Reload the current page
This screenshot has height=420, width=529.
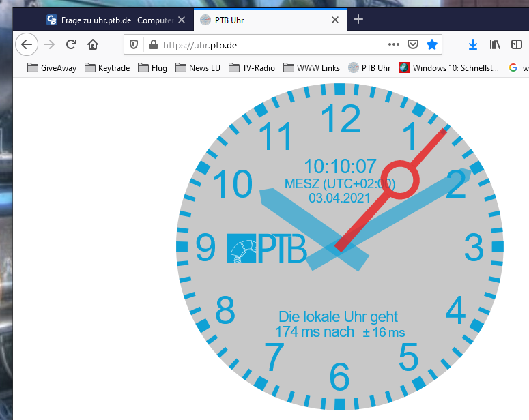pyautogui.click(x=71, y=44)
